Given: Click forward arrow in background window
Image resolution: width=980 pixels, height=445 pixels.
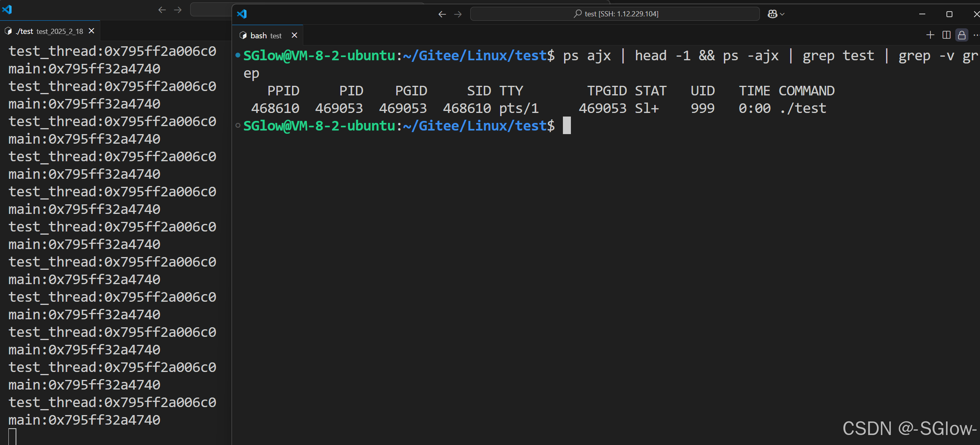Looking at the screenshot, I should coord(178,10).
